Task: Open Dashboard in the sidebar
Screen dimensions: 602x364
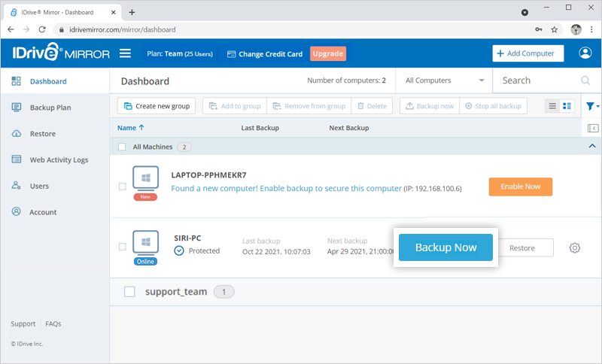Action: pos(54,81)
